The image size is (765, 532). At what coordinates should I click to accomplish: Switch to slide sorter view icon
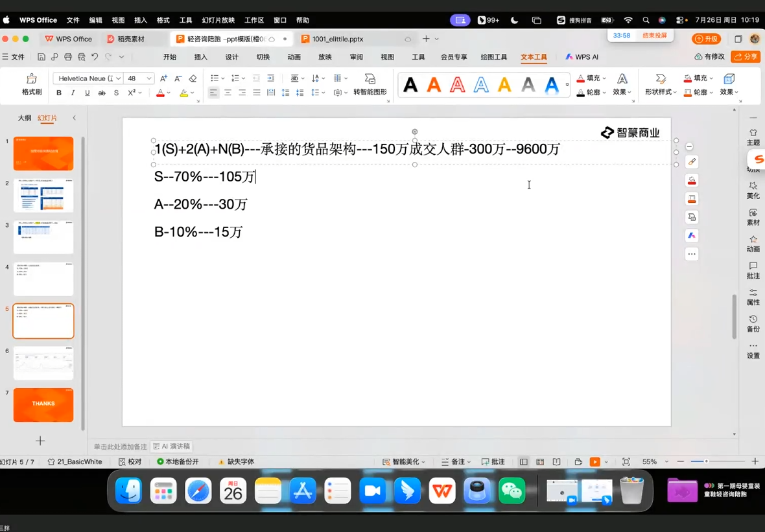540,462
